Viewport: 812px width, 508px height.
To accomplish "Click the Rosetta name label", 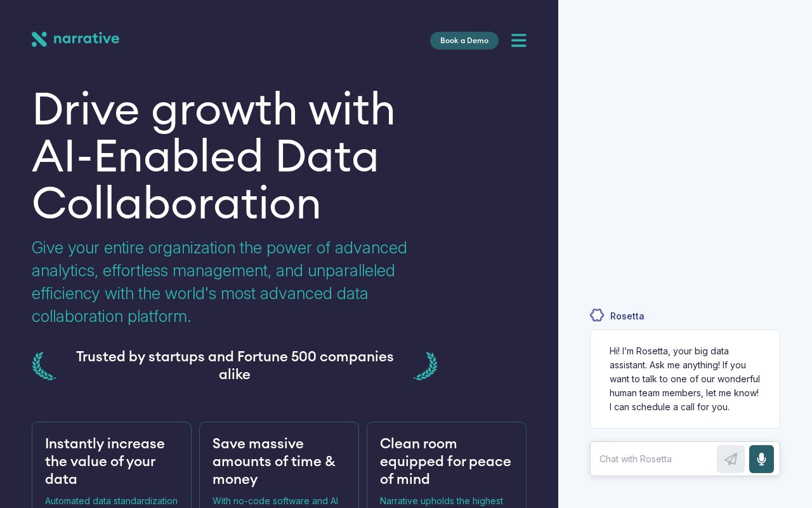I will pyautogui.click(x=627, y=316).
